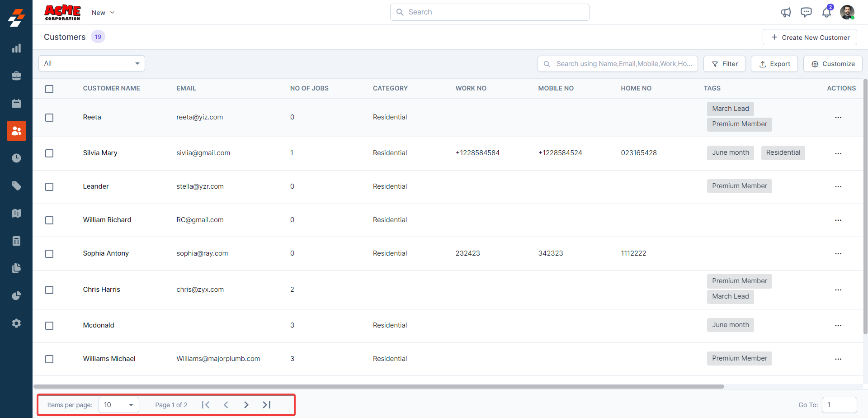Viewport: 868px width, 418px height.
Task: Open the bar chart dashboard in sidebar
Action: pos(16,48)
